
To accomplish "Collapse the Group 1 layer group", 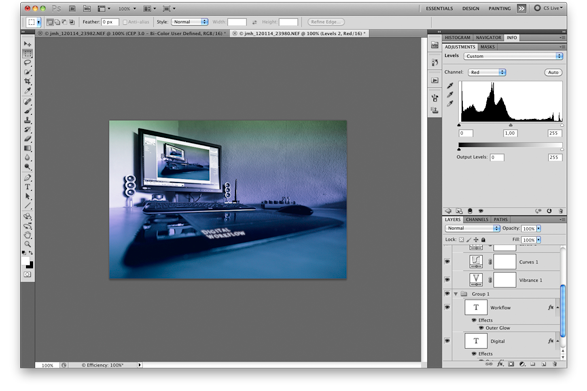I will pos(456,294).
